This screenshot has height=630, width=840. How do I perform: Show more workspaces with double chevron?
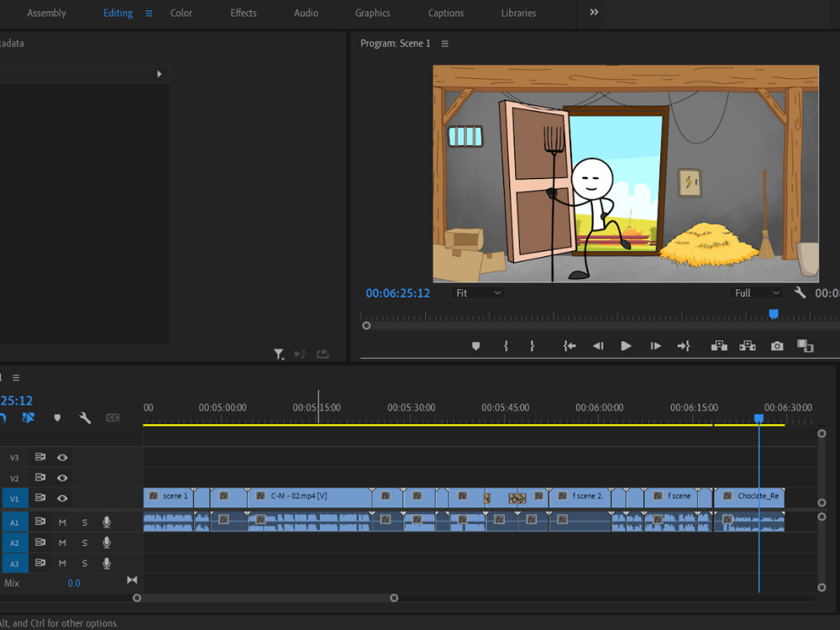coord(594,13)
